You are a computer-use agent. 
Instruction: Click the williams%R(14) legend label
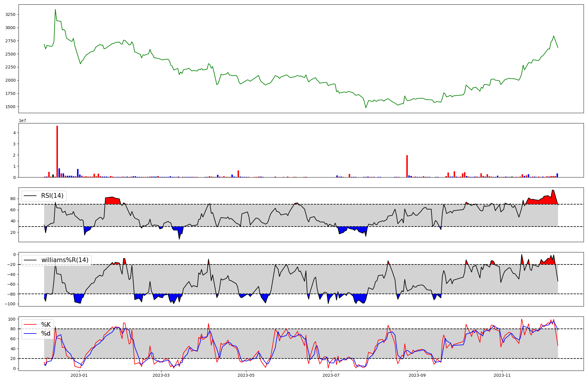coord(65,260)
